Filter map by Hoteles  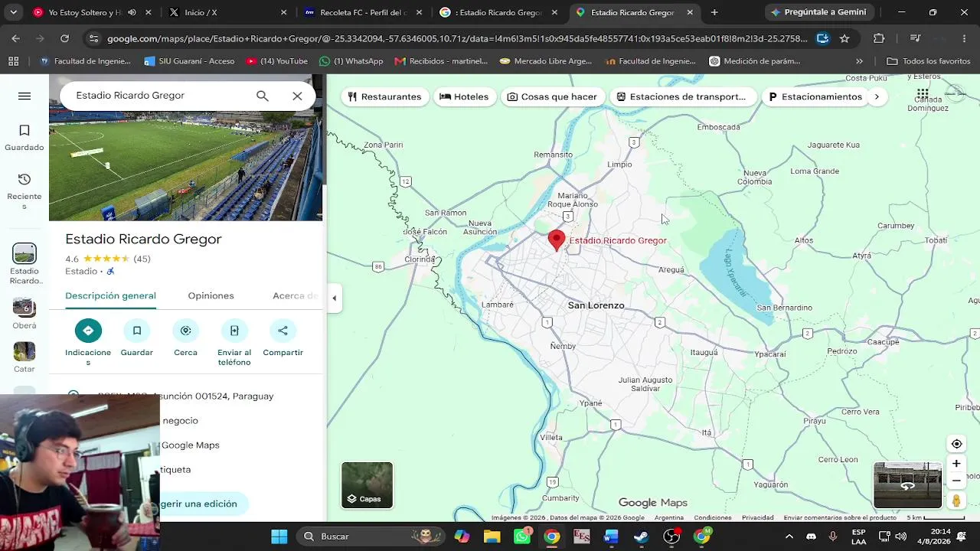coord(464,96)
